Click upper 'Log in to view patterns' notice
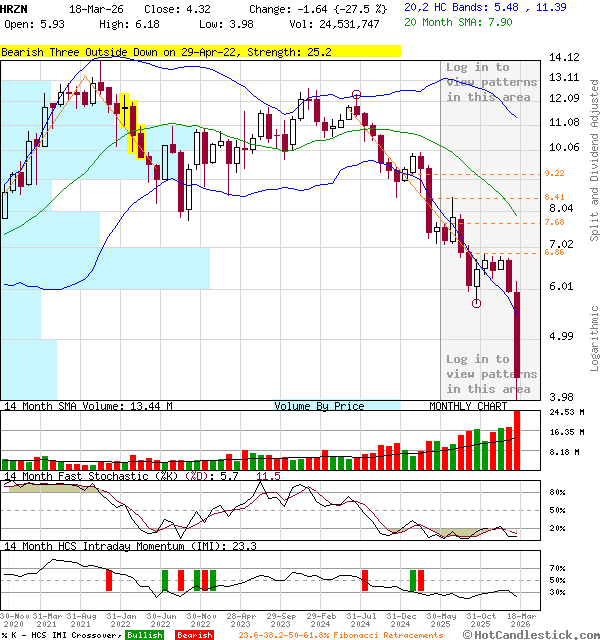 489,82
